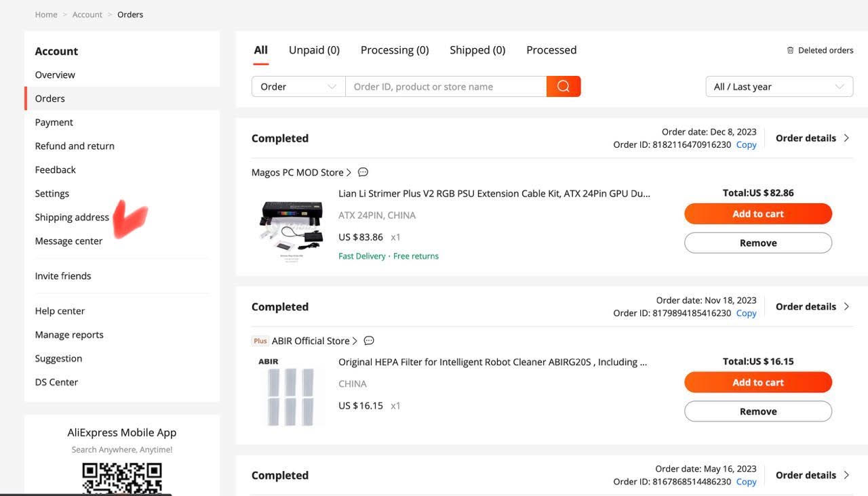Open DS Center in the sidebar
The image size is (868, 496).
tap(56, 382)
